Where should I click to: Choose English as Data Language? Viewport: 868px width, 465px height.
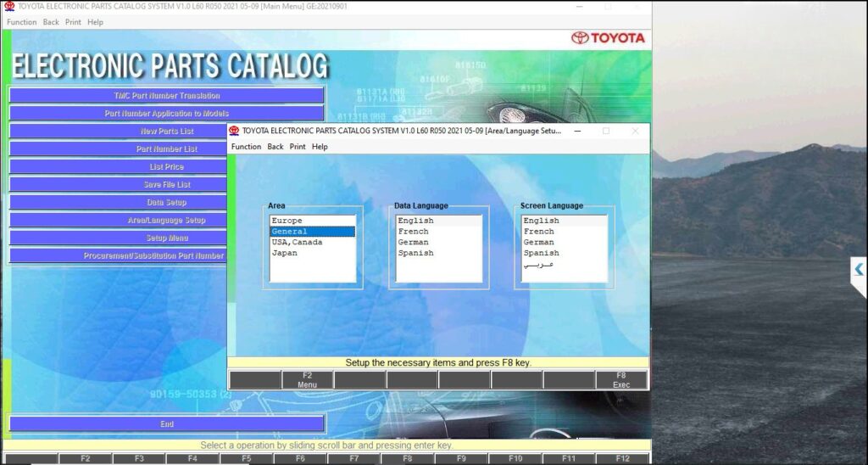439,221
